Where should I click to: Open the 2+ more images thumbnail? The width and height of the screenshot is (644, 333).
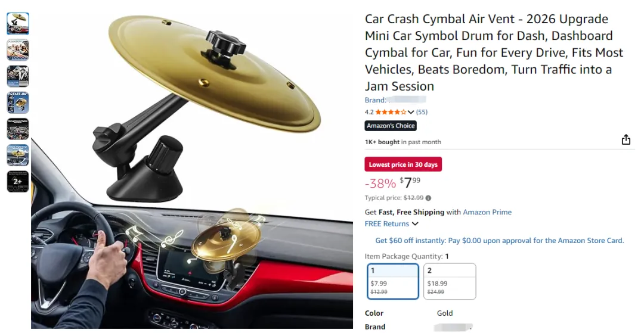click(x=18, y=181)
